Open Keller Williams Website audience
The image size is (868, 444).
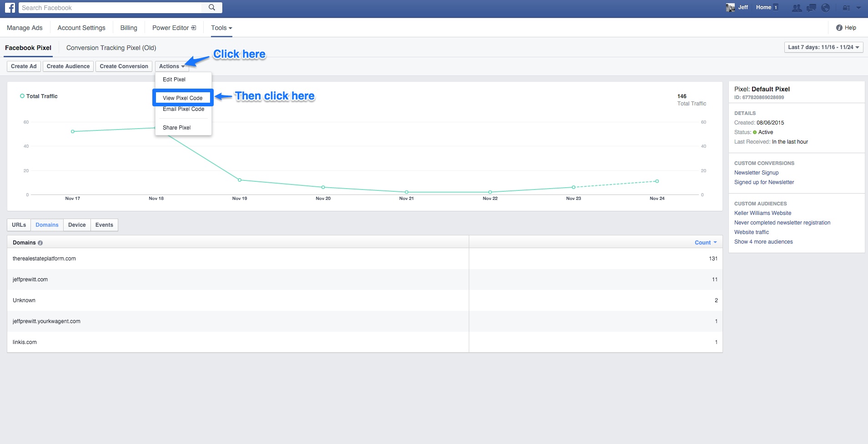(763, 213)
